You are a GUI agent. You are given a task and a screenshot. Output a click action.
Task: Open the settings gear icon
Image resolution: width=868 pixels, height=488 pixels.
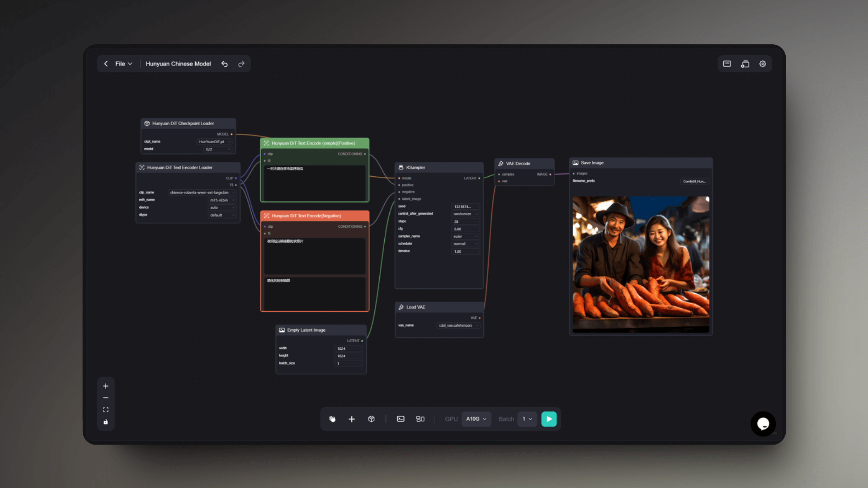coord(763,64)
